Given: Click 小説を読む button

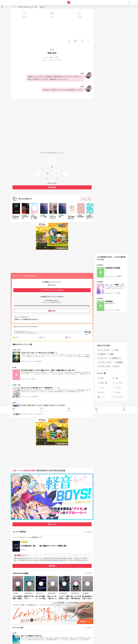Looking at the screenshot, I should point(52,566).
